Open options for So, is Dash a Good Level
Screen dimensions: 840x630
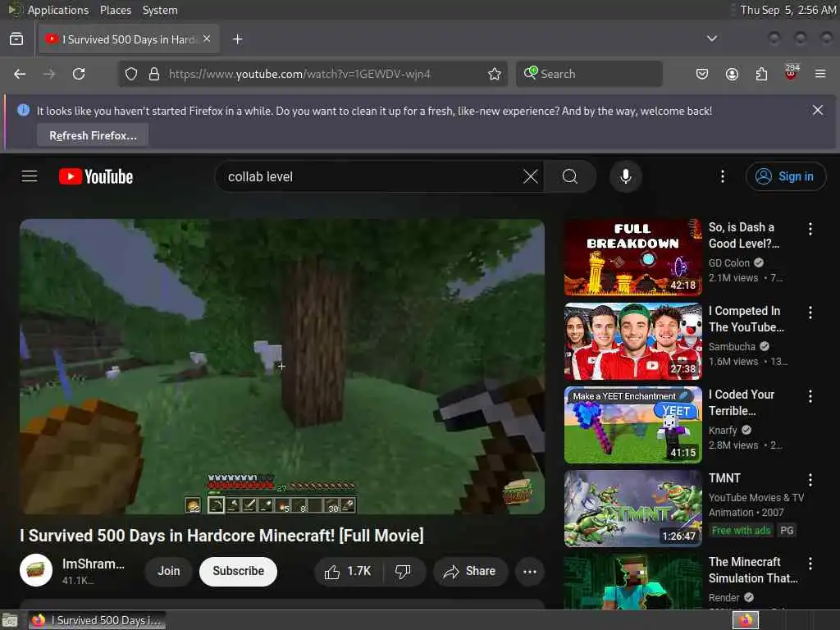point(810,229)
